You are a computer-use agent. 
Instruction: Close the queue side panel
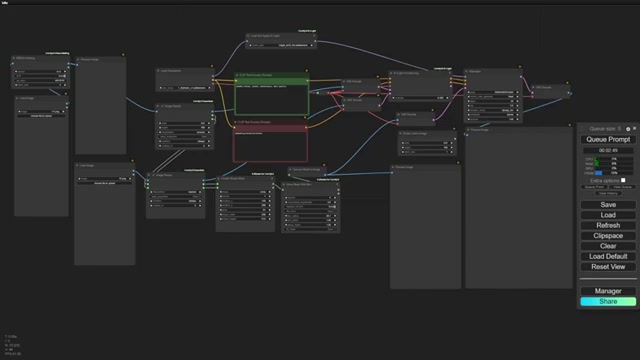coord(634,129)
